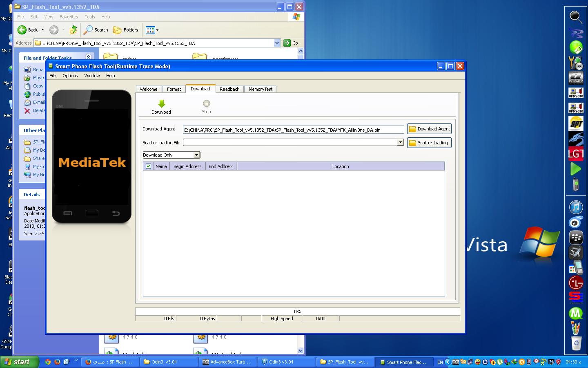The height and width of the screenshot is (368, 588).
Task: Click the Back button in Explorer
Action: point(27,30)
